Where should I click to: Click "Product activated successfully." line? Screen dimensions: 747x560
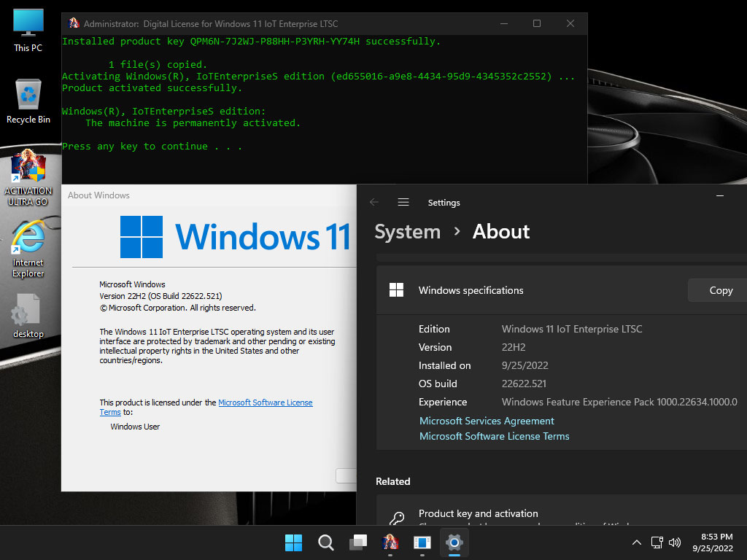point(152,88)
